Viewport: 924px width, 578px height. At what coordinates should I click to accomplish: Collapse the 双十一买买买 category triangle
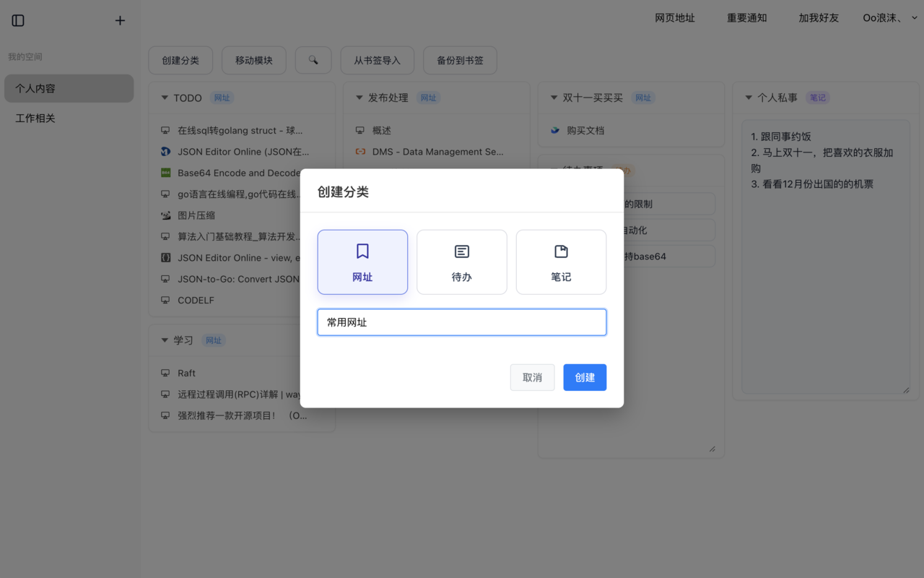(554, 98)
